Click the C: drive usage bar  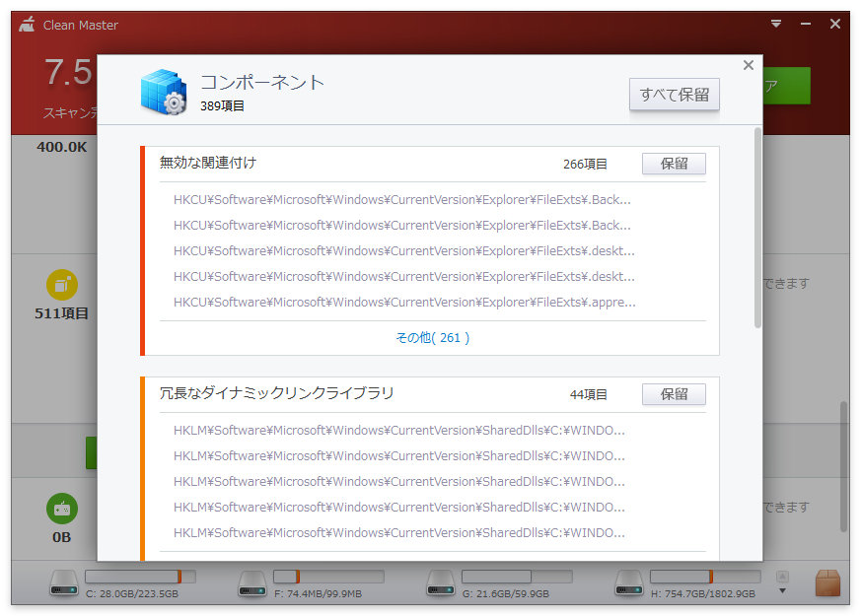pyautogui.click(x=138, y=576)
